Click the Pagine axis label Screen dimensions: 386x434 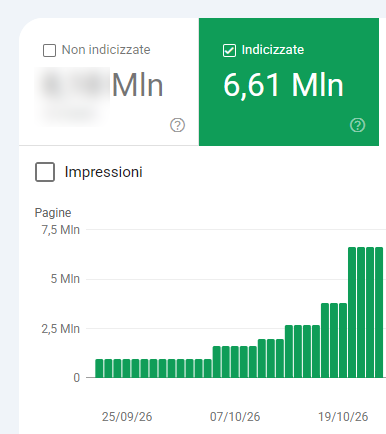[53, 213]
